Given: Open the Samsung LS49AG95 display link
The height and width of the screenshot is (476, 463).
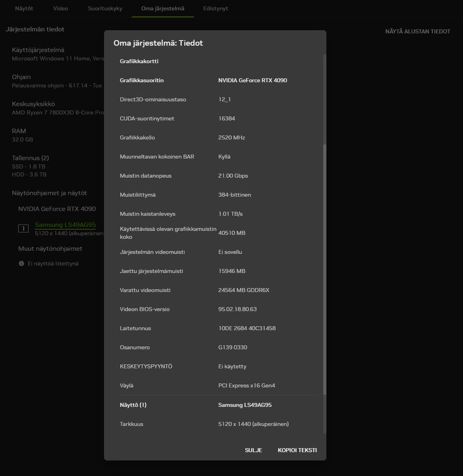Looking at the screenshot, I should [65, 224].
